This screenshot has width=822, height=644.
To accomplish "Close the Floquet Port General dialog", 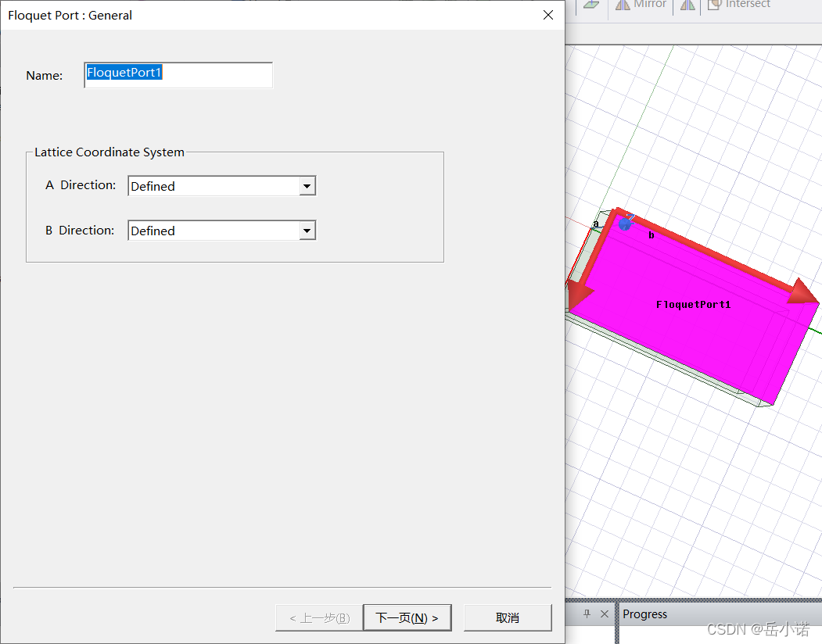I will click(548, 15).
